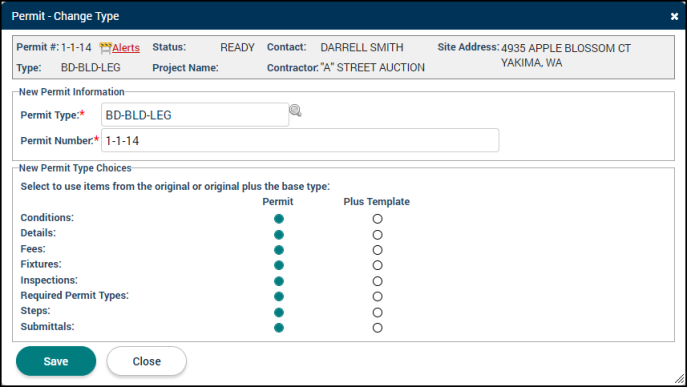Select Permit option for Required Permit Types
687x387 pixels.
279,296
